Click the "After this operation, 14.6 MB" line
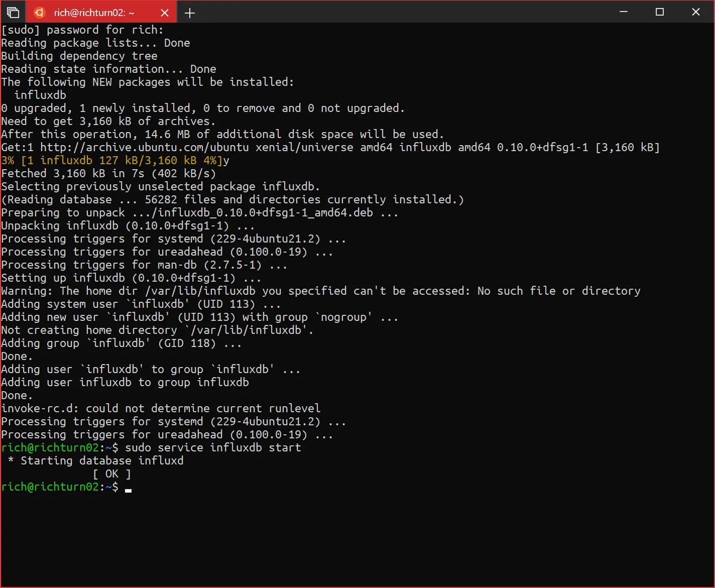 click(x=223, y=135)
